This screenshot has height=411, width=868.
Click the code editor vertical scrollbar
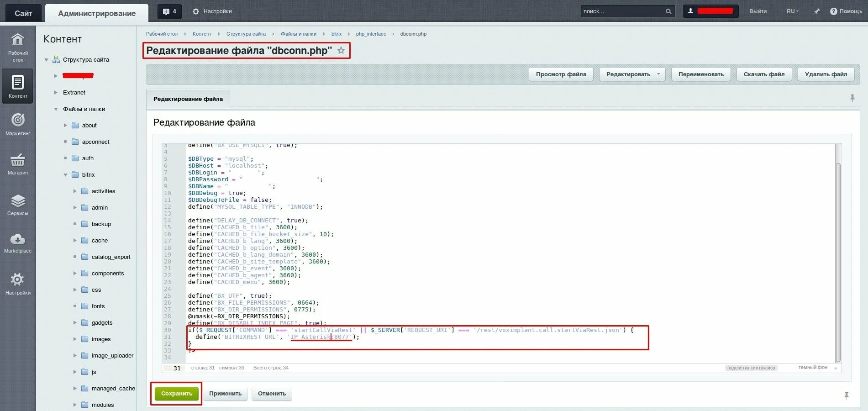click(x=838, y=263)
